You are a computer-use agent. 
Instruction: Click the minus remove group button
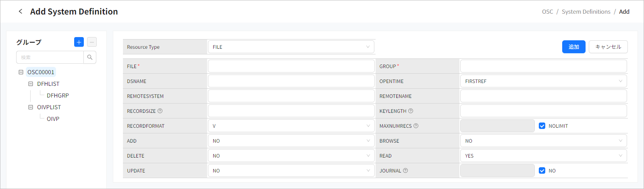coord(92,42)
